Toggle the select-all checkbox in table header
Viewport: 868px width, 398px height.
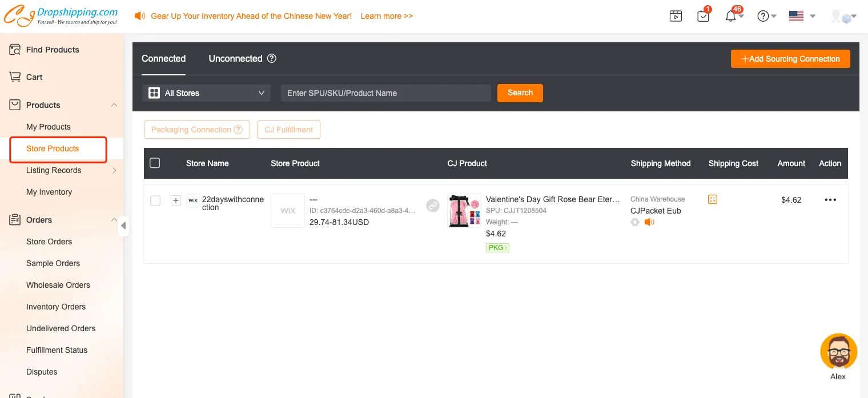coord(155,163)
